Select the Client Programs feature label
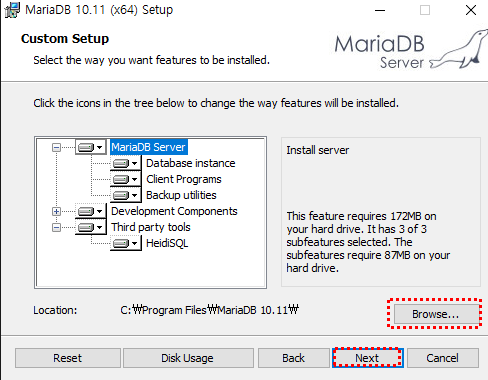The height and width of the screenshot is (380, 488). pyautogui.click(x=184, y=179)
